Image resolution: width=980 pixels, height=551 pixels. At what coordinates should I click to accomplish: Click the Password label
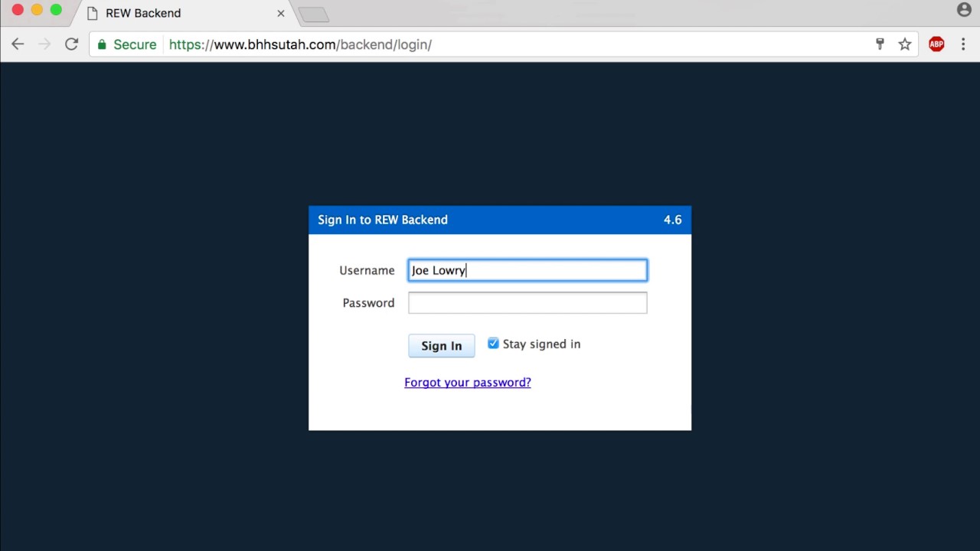click(368, 303)
